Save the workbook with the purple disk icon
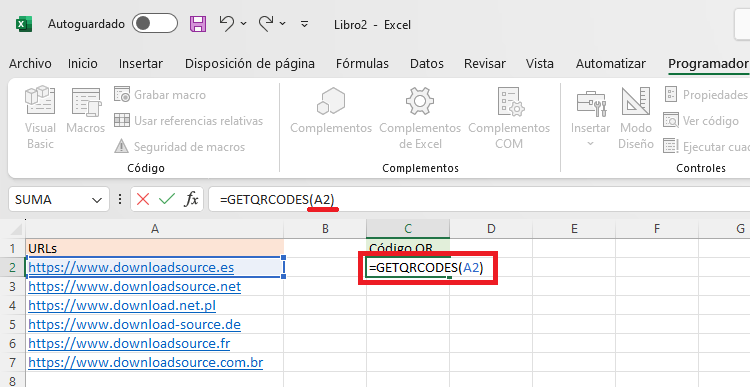The height and width of the screenshot is (387, 750). coord(198,23)
